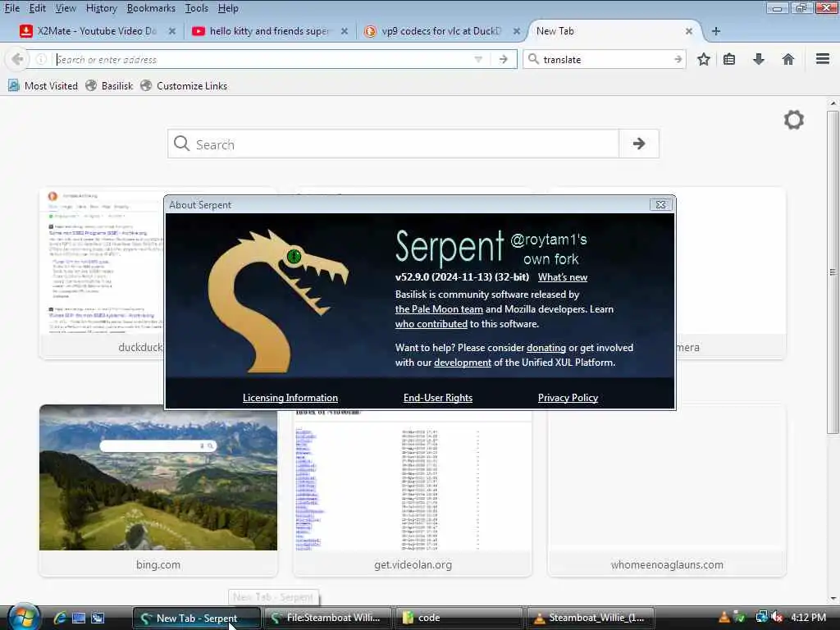Open a new tab with plus button

(715, 31)
